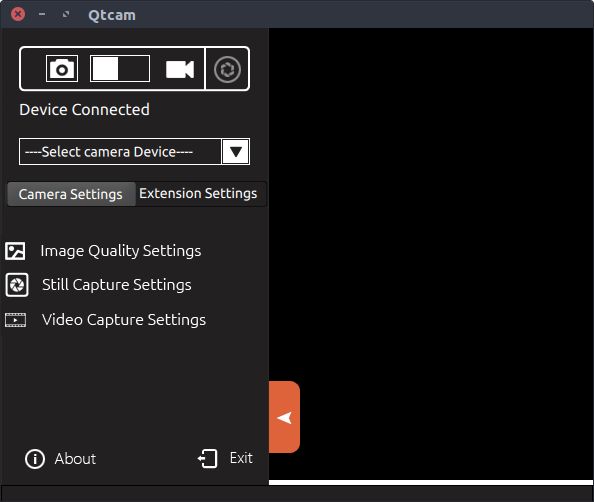594x502 pixels.
Task: Open Still Capture Settings
Action: point(117,285)
